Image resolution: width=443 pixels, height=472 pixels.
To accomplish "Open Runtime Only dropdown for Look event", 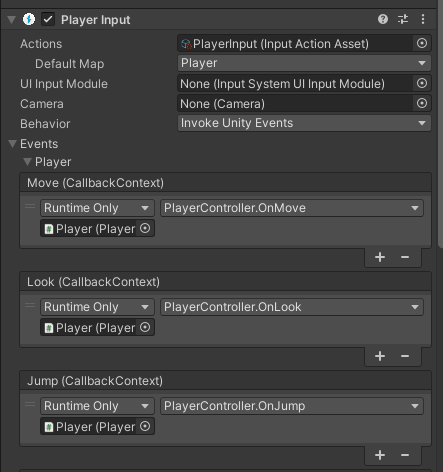I will pos(97,307).
